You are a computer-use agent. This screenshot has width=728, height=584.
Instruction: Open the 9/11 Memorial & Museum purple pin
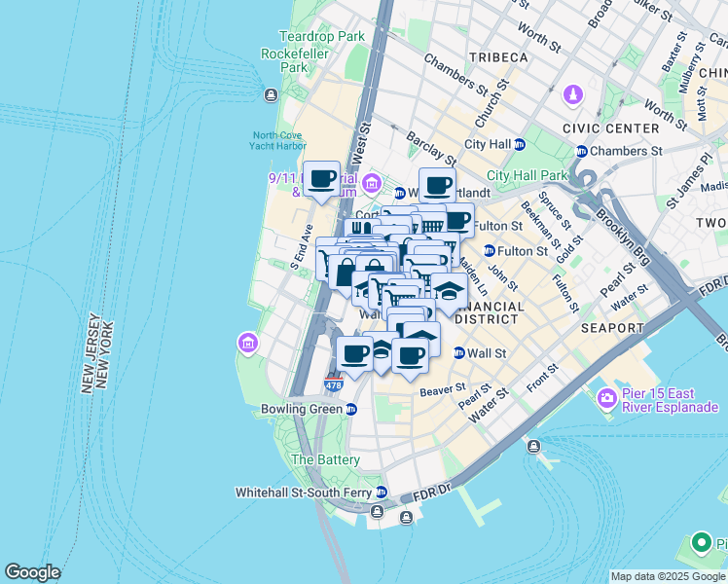click(x=372, y=183)
